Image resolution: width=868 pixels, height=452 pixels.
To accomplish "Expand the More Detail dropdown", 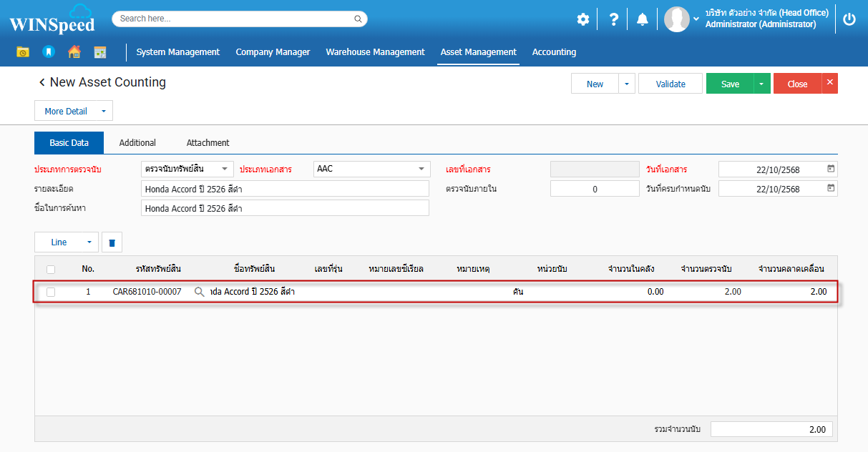I will tap(103, 112).
